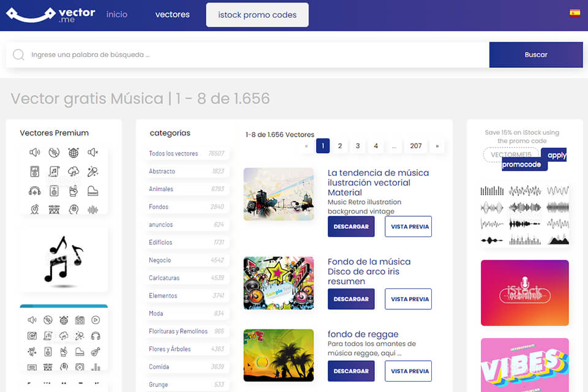Select the piano icon in the lower icon set
588x392 pixels.
click(x=80, y=351)
